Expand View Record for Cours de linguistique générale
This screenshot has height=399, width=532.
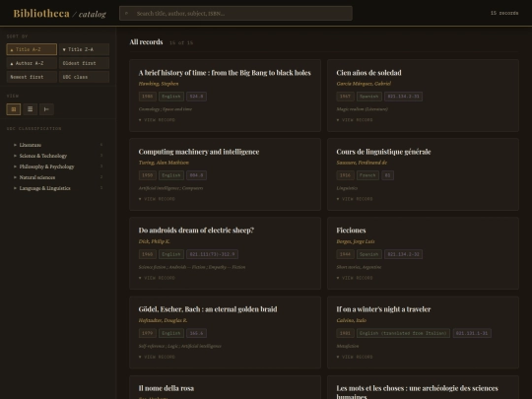pos(355,199)
